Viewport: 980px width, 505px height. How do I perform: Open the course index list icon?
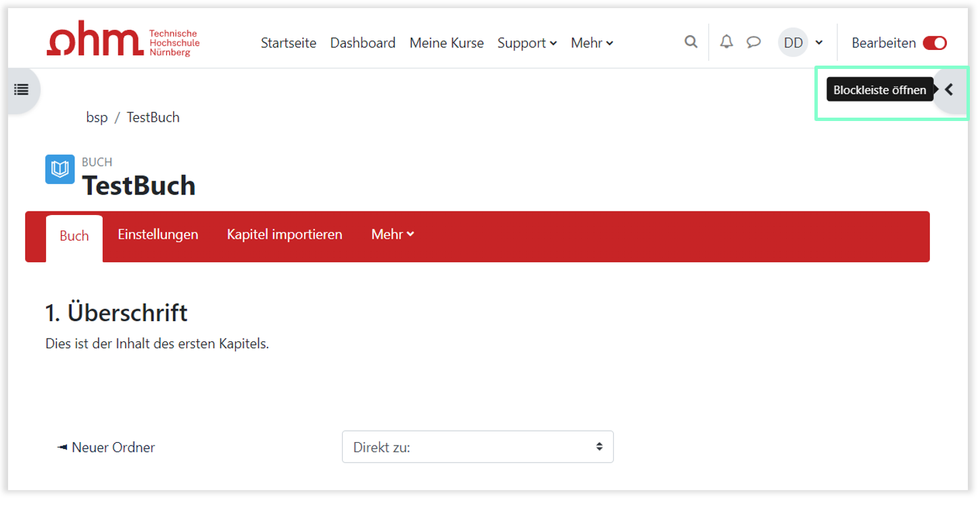click(x=22, y=89)
